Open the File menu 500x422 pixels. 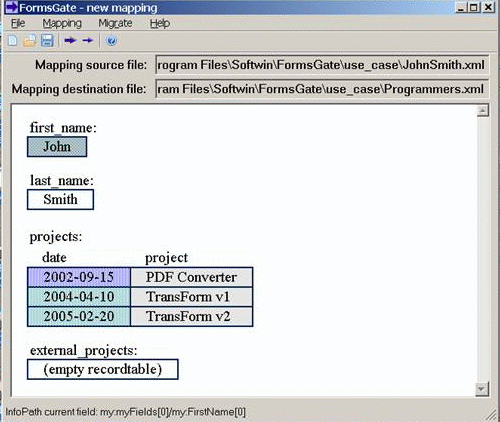coord(18,23)
